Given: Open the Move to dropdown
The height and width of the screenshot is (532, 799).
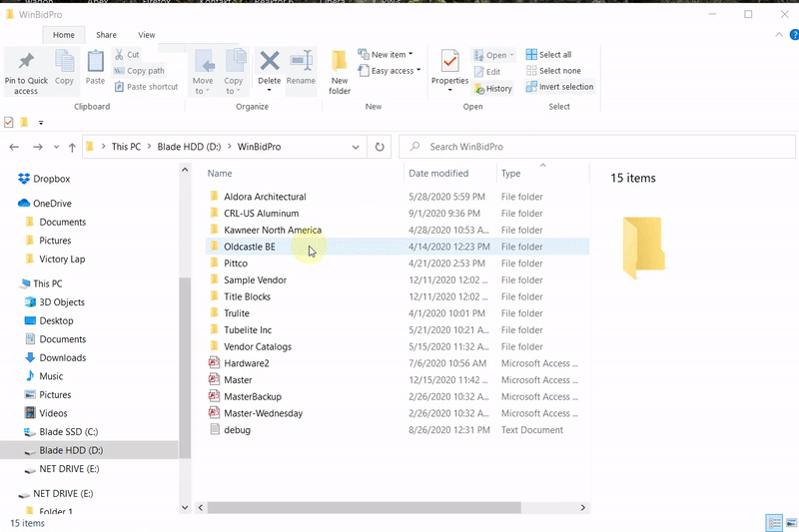Looking at the screenshot, I should 203,72.
